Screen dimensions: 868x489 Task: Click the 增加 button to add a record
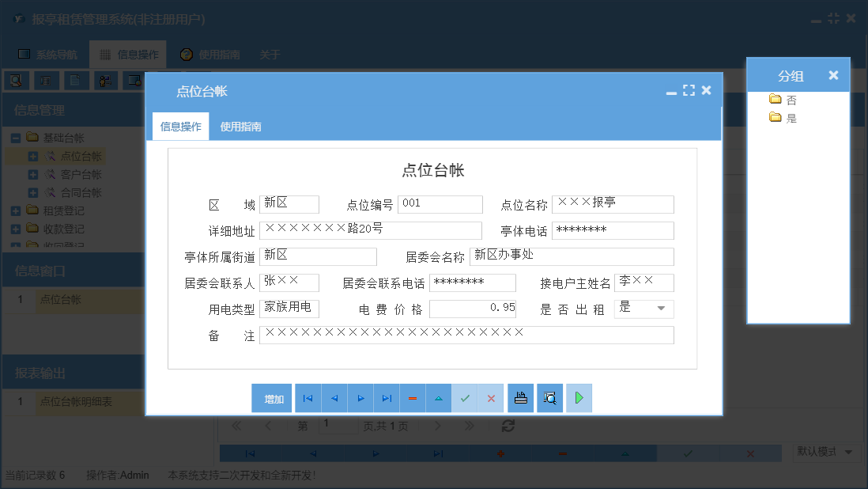click(272, 398)
